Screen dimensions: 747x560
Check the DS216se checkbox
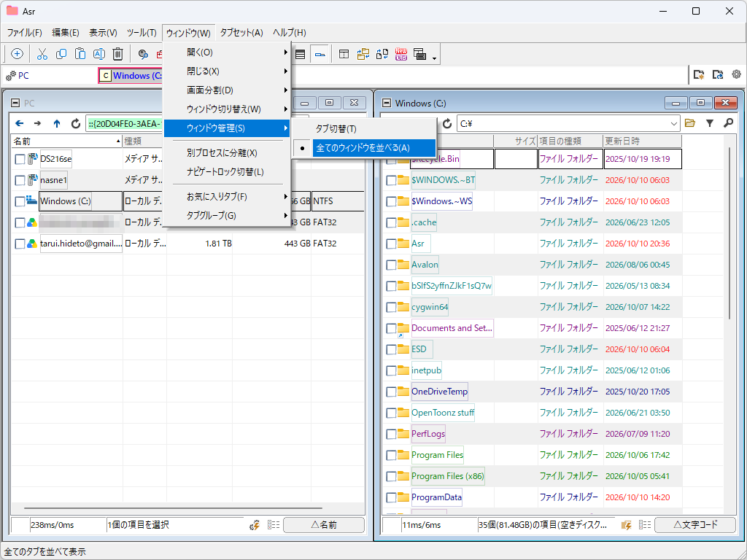[20, 160]
